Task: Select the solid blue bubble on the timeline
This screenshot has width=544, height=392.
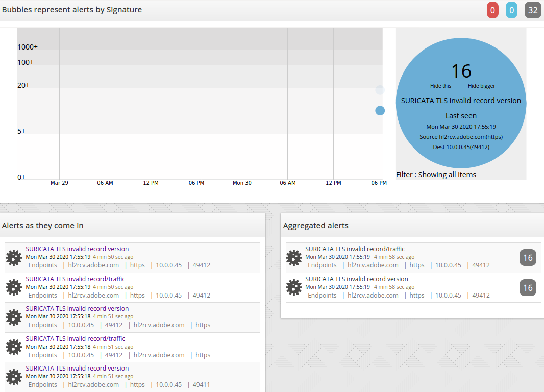Action: (x=380, y=111)
